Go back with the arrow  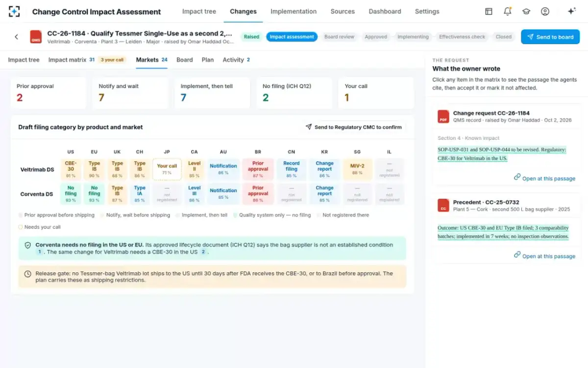pyautogui.click(x=16, y=37)
